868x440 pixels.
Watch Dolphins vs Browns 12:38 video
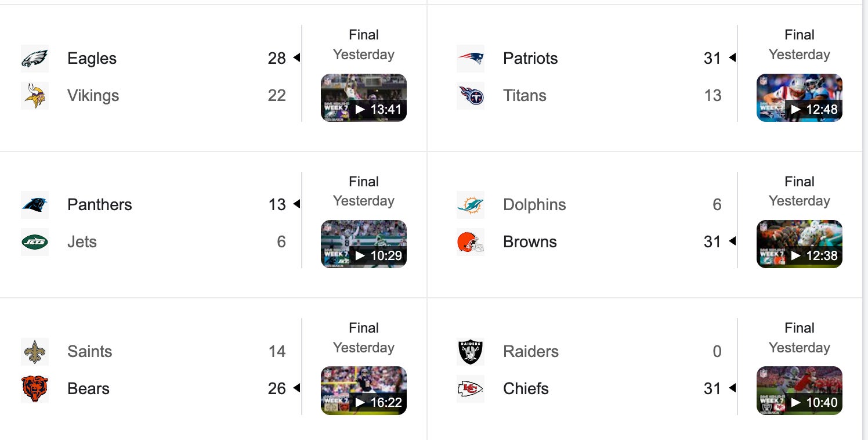pyautogui.click(x=800, y=244)
